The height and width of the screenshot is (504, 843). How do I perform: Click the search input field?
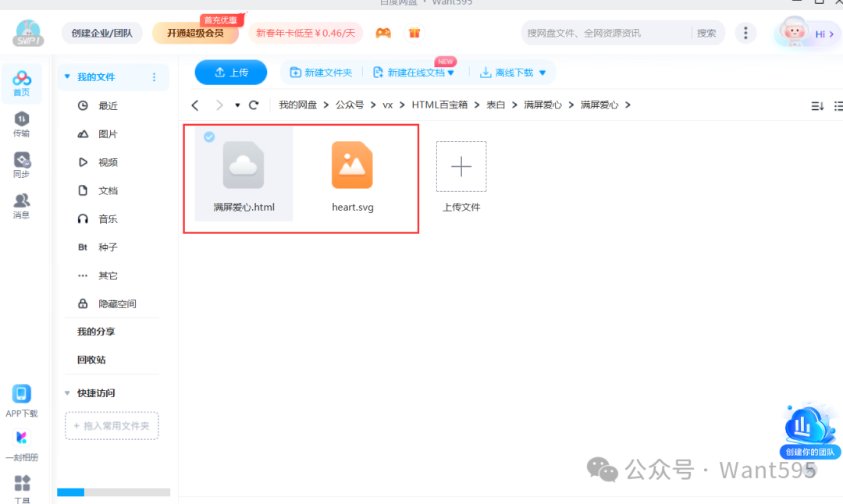tap(606, 34)
